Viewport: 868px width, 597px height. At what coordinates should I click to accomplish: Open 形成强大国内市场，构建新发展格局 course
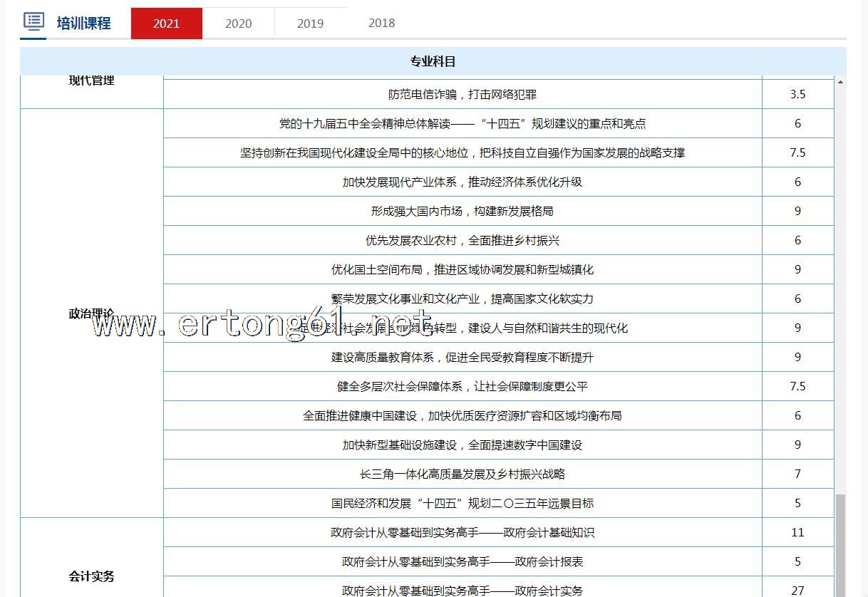tap(462, 211)
